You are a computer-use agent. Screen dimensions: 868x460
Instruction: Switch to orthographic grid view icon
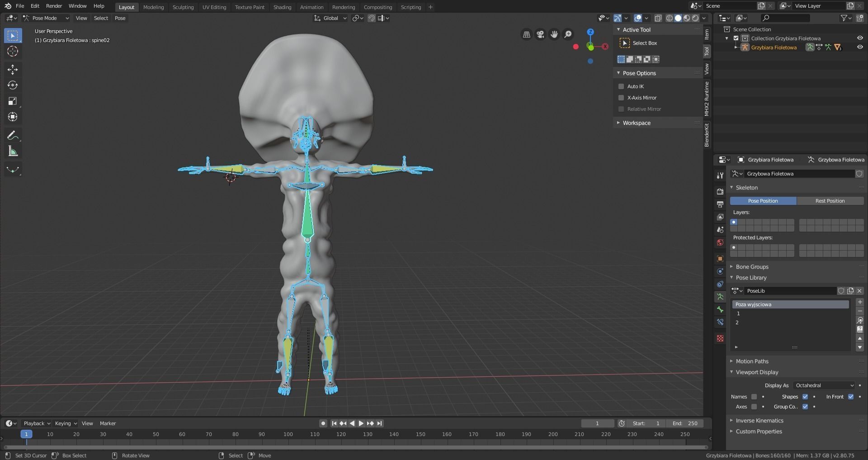click(x=526, y=34)
